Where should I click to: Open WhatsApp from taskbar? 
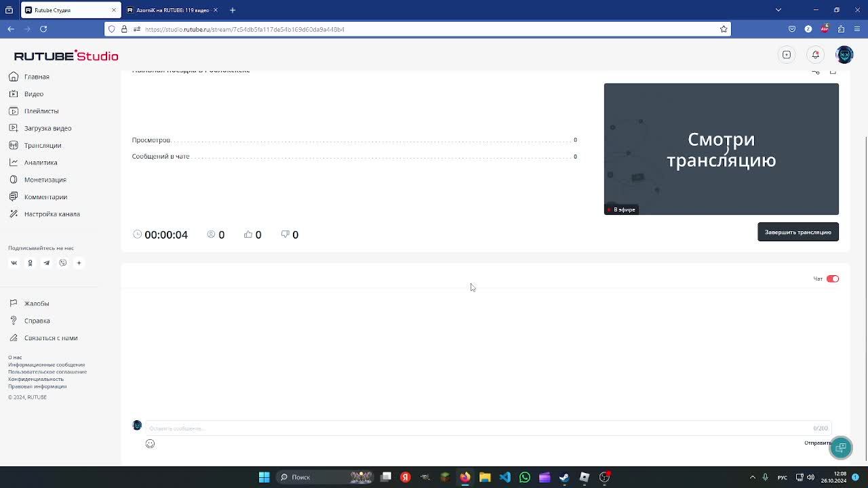click(525, 477)
